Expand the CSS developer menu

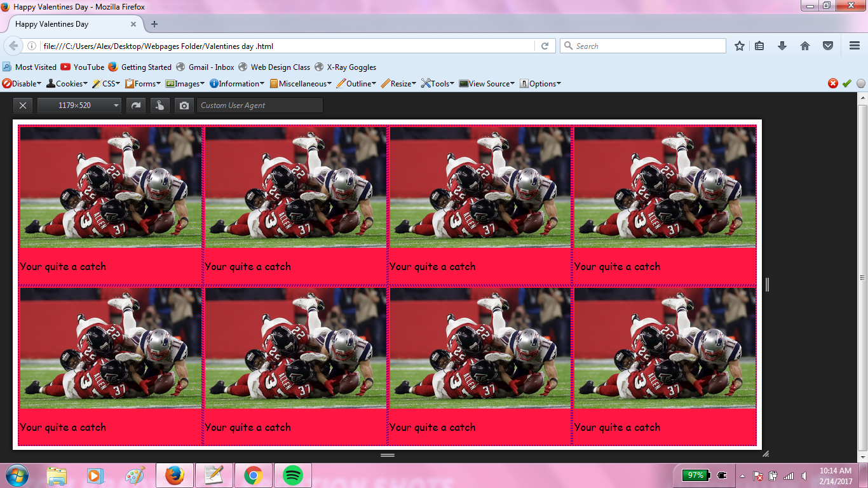[106, 83]
